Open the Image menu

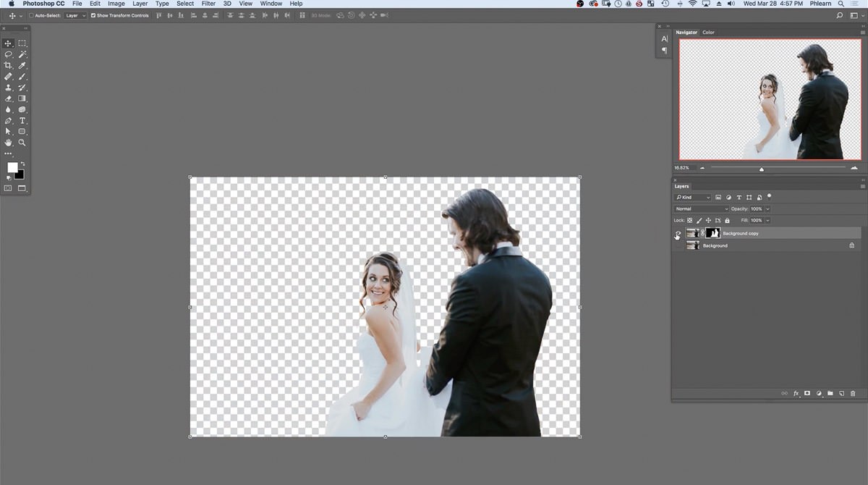(116, 4)
